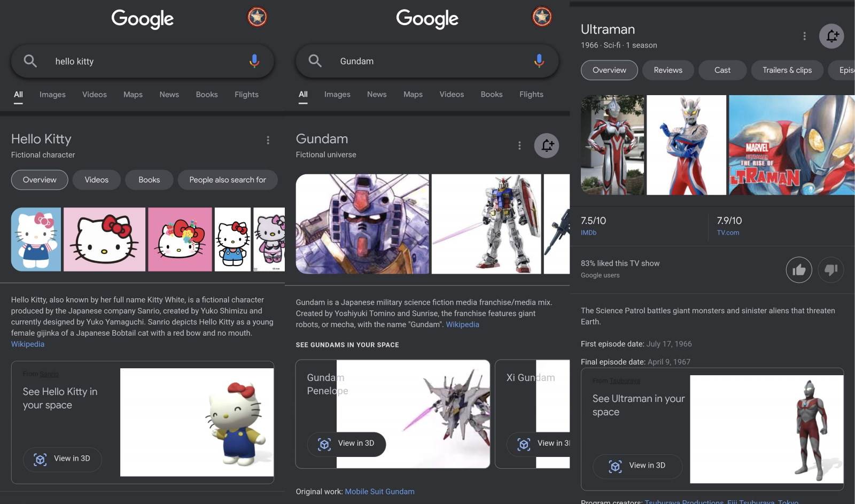
Task: Click Gundam search input field
Action: [x=428, y=61]
